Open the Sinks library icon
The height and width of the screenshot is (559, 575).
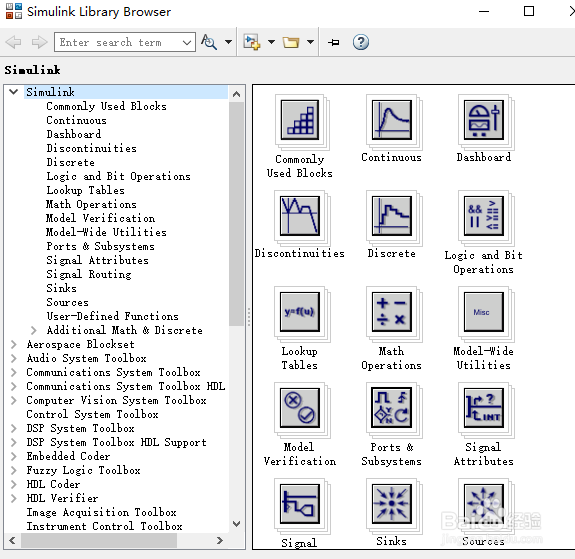(x=392, y=504)
